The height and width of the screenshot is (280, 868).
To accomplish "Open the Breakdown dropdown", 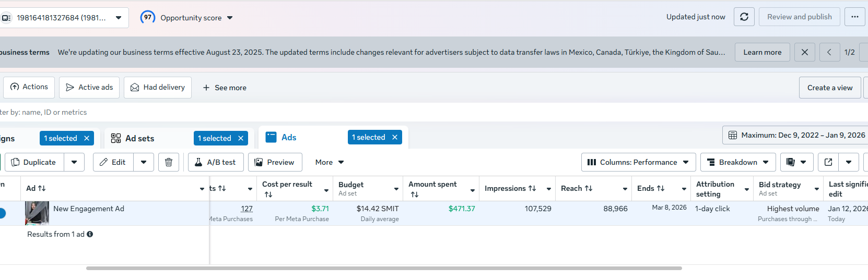I will [x=737, y=162].
